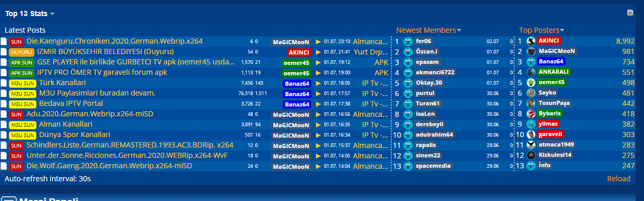Click AKINCI's post count 8,992
This screenshot has height=201, width=644.
(625, 41)
